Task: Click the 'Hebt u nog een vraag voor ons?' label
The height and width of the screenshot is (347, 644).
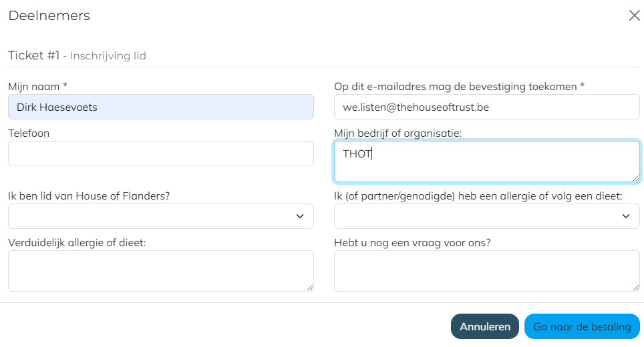Action: click(x=412, y=243)
